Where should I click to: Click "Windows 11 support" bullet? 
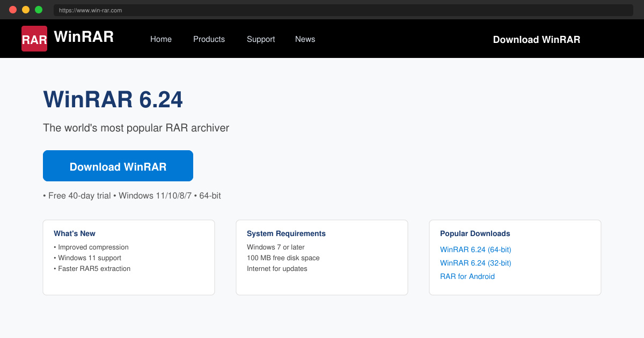(x=87, y=258)
